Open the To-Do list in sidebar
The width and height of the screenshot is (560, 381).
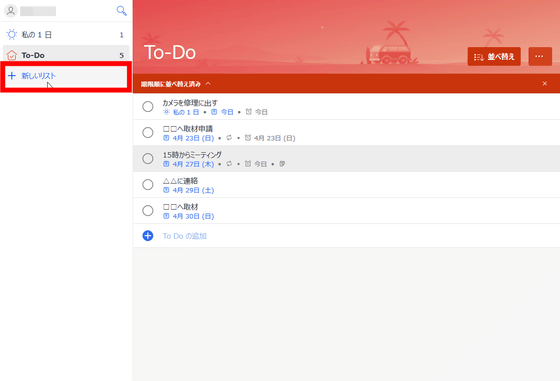pos(66,55)
